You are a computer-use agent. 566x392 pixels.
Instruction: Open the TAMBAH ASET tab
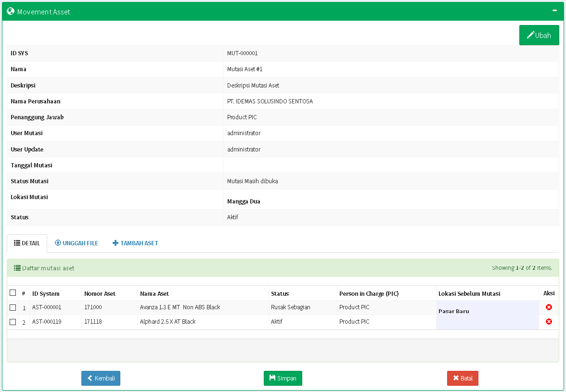point(135,243)
